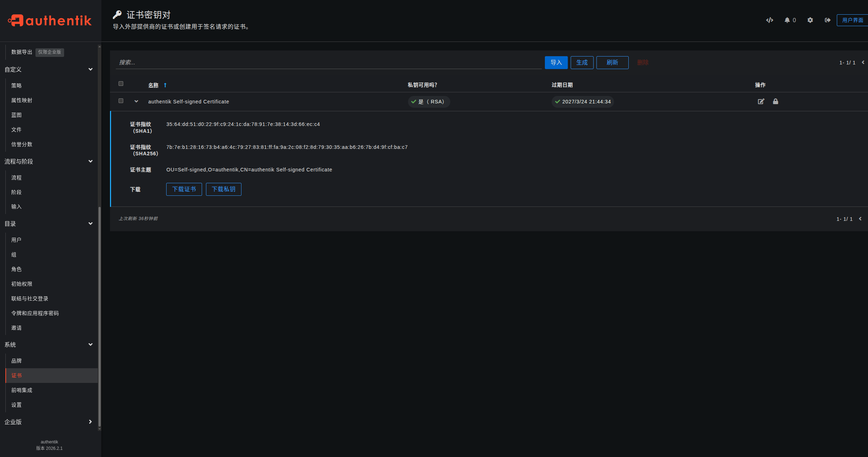Check the authentik Self-signed Certificate row checkbox
The image size is (868, 457).
coord(121,101)
